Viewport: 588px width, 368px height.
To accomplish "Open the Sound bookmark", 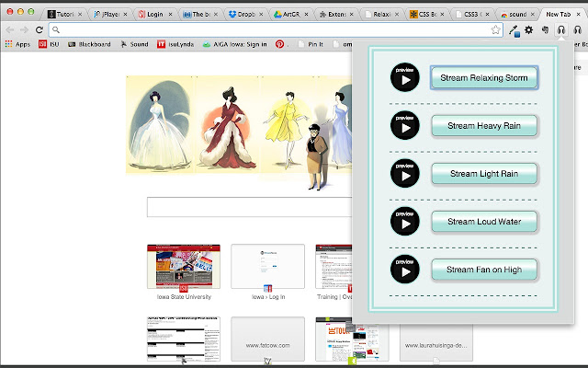I will click(134, 44).
